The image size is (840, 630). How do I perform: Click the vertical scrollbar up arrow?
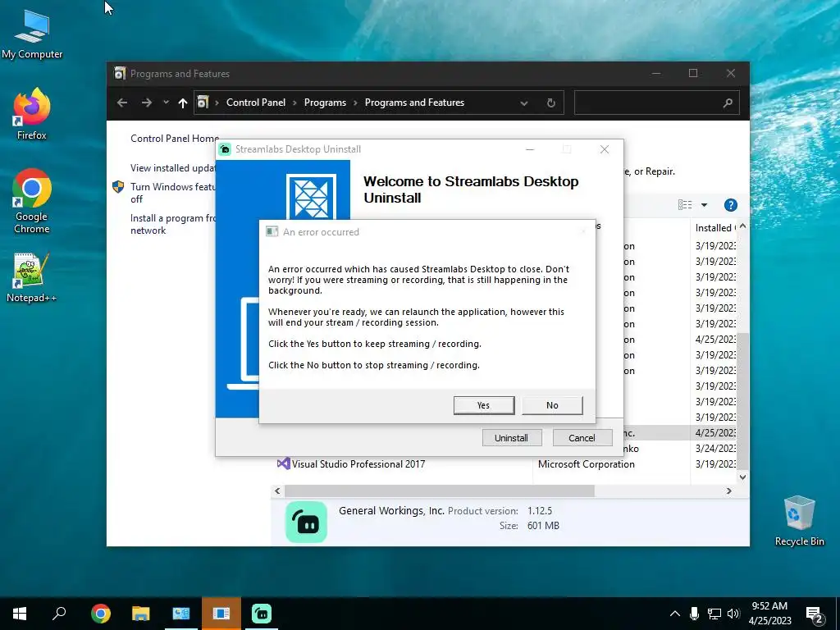tap(742, 226)
